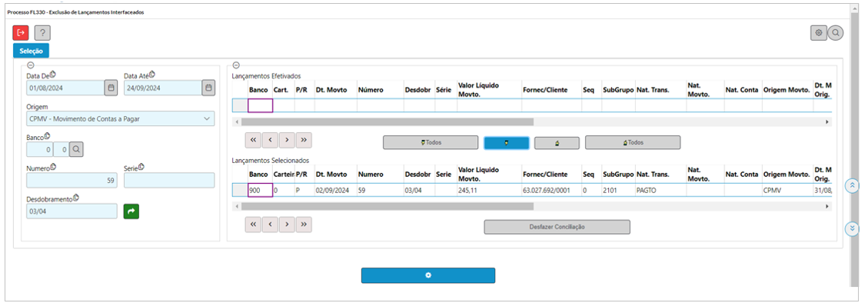Click the round magnifier search icon
The height and width of the screenshot is (303, 868).
click(x=836, y=32)
